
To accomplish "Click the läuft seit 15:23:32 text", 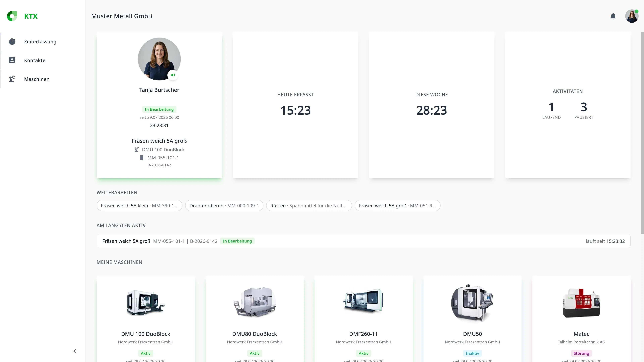I will [605, 241].
